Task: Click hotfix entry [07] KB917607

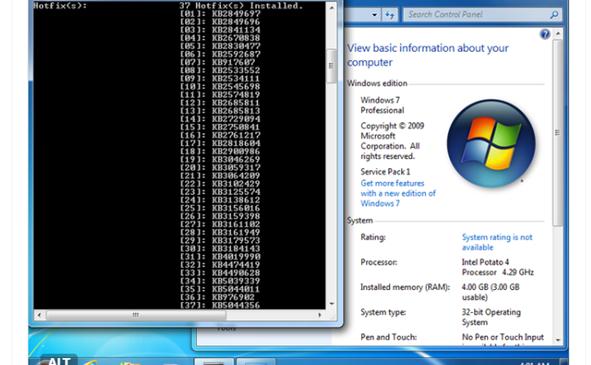Action: point(217,62)
